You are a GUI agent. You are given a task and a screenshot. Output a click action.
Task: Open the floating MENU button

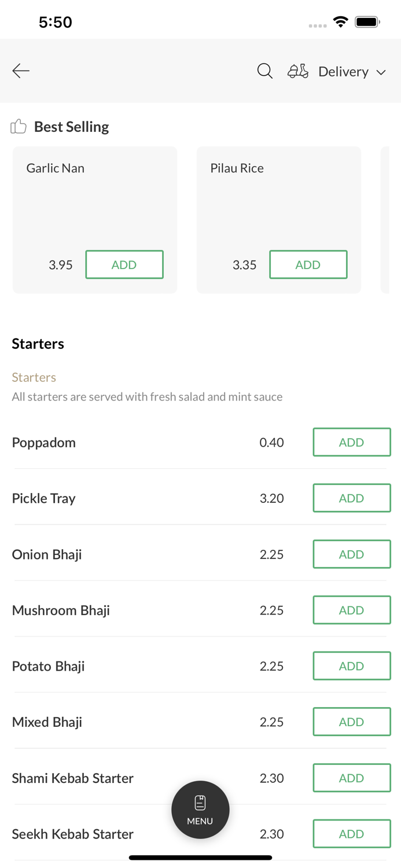coord(200,810)
